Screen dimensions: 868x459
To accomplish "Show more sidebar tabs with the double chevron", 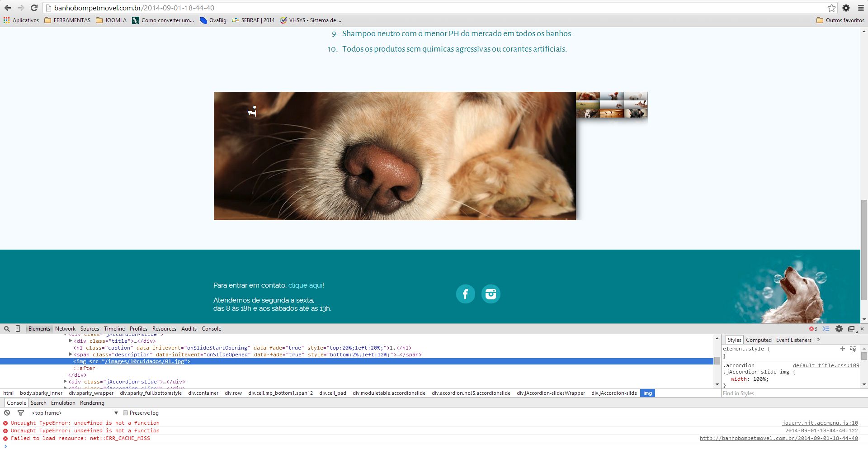I will 818,340.
